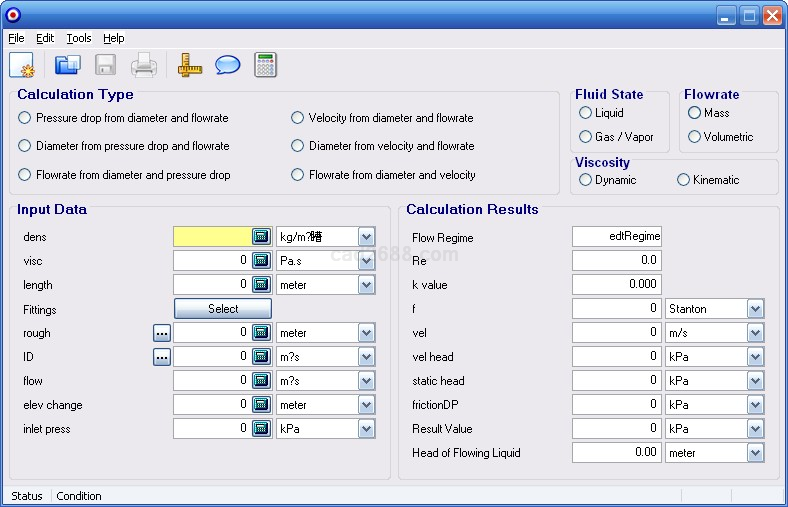788x507 pixels.
Task: Click calculator icon beside the dens field
Action: click(x=261, y=237)
